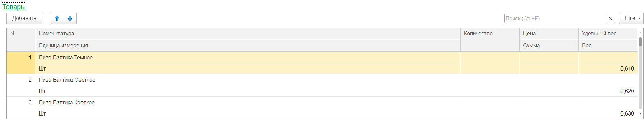Click the N column header

[21, 40]
